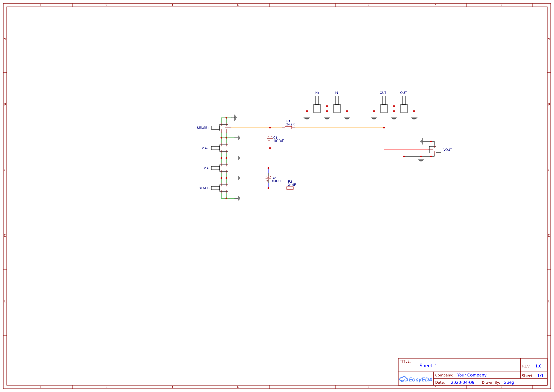
Task: Click the VOUT connector symbol on the right
Action: point(433,150)
